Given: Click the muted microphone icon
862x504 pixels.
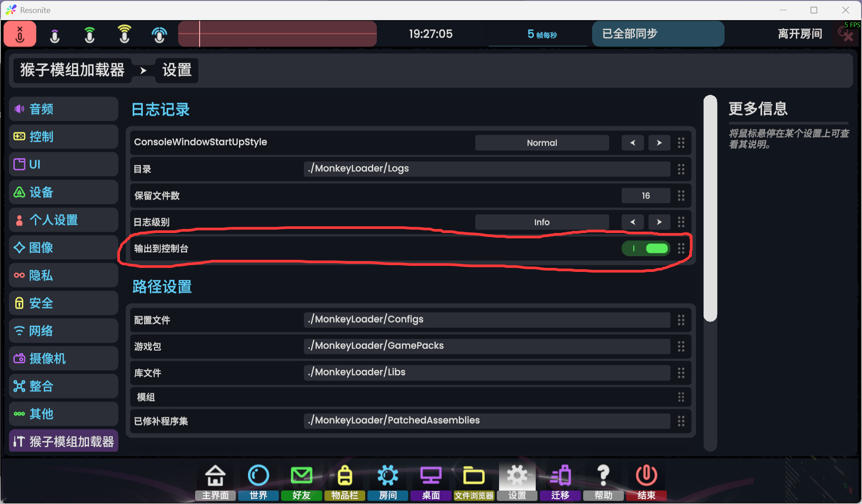Looking at the screenshot, I should pos(20,34).
